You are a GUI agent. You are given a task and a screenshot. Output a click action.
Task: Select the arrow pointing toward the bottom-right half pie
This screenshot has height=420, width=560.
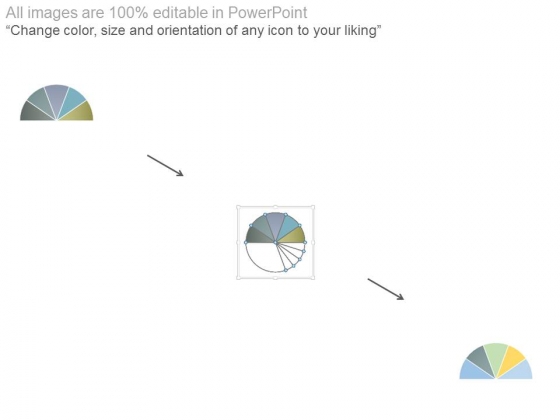[x=386, y=289]
